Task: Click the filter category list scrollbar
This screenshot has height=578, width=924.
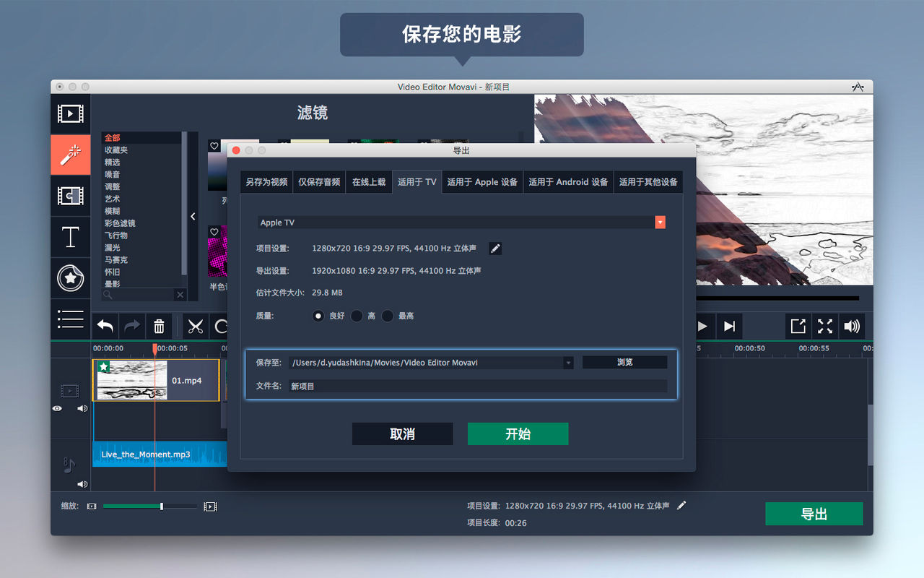Action: tap(184, 202)
